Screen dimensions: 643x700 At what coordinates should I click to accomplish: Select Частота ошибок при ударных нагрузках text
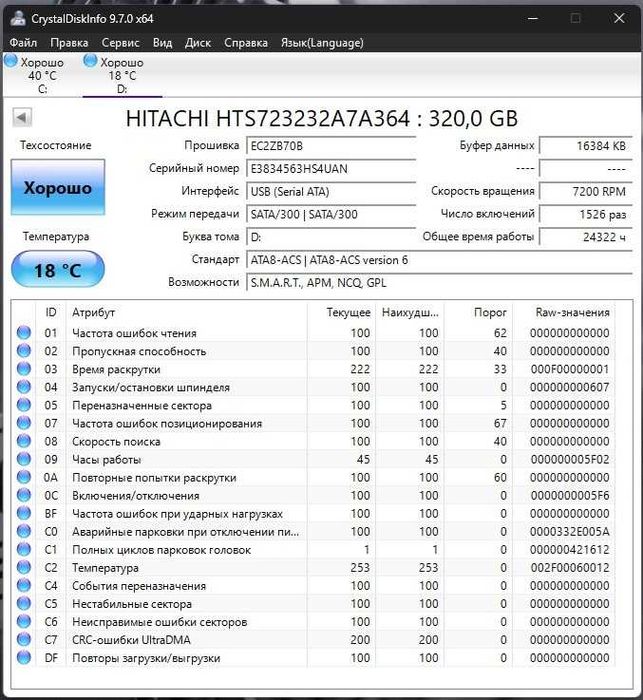tap(177, 513)
